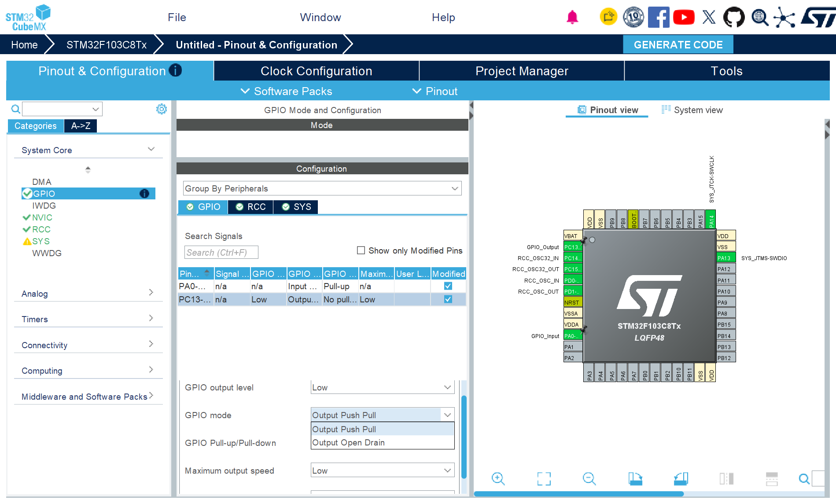Open the category settings gear icon
Image resolution: width=836 pixels, height=504 pixels.
(162, 109)
